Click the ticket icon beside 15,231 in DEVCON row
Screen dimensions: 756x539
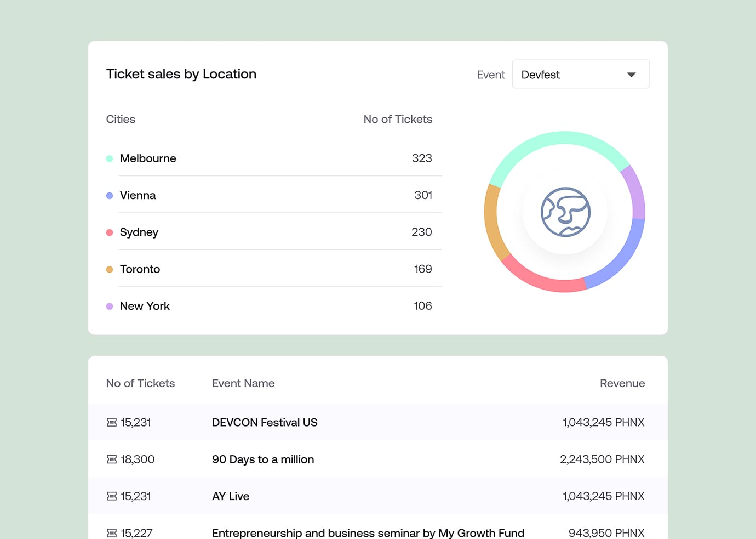click(112, 422)
